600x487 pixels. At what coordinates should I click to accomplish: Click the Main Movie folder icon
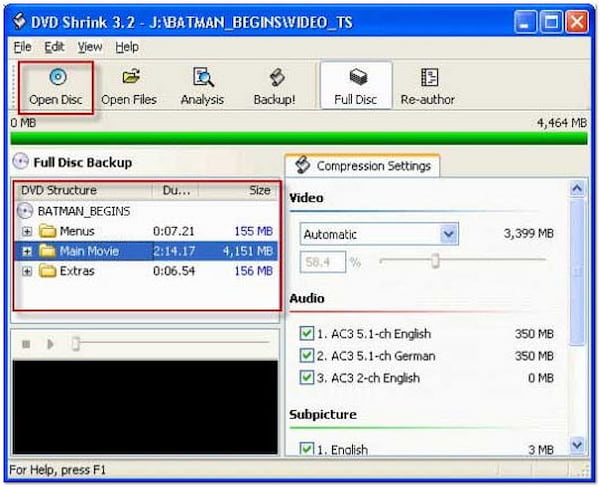point(47,251)
